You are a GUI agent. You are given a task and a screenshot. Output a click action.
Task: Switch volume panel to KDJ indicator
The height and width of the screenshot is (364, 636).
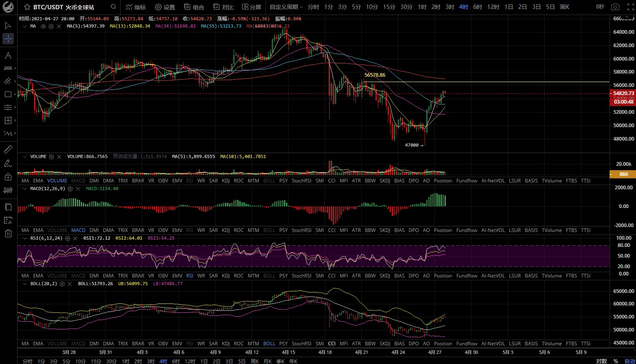[226, 180]
